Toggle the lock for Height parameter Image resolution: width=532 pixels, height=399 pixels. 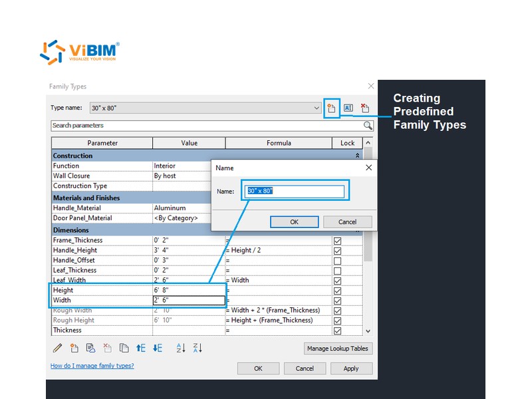(337, 291)
